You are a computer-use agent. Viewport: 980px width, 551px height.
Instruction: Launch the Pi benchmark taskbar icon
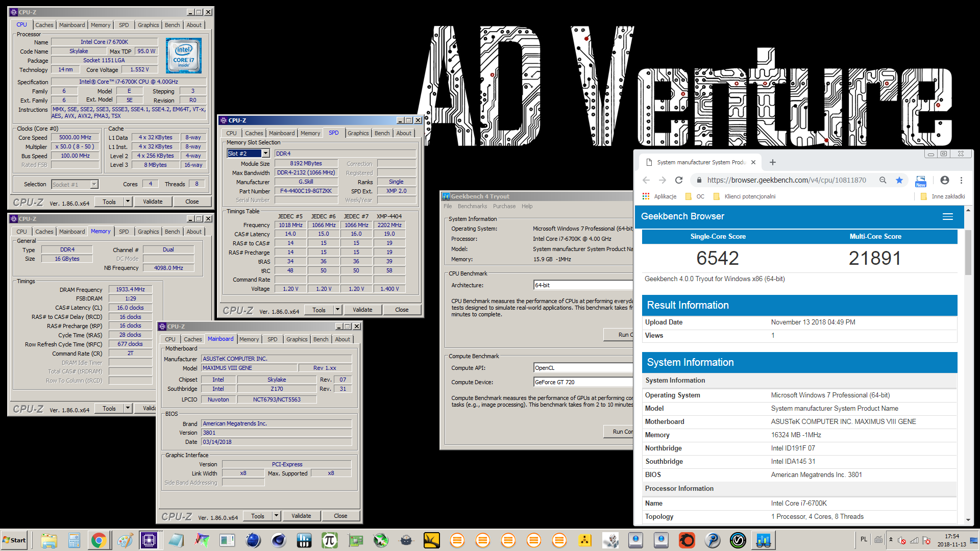330,540
